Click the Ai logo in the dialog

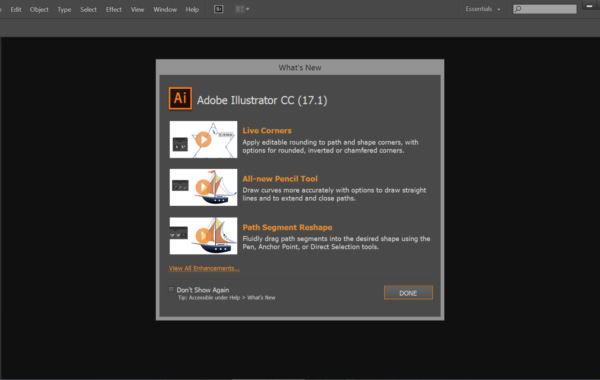click(180, 98)
